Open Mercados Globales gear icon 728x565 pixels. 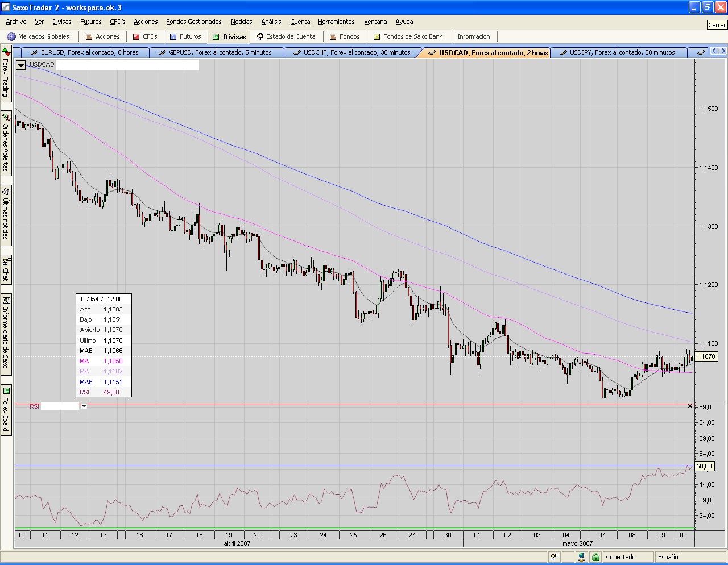coord(11,36)
